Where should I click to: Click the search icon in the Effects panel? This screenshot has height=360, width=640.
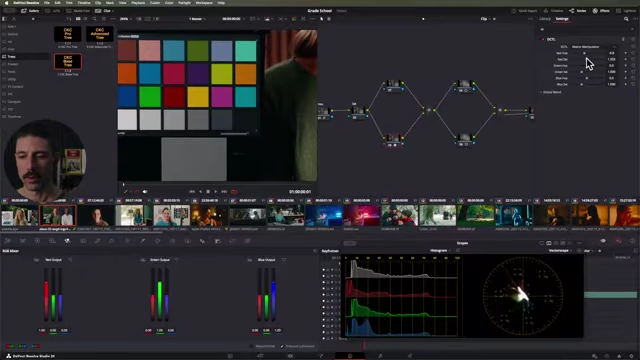626,19
